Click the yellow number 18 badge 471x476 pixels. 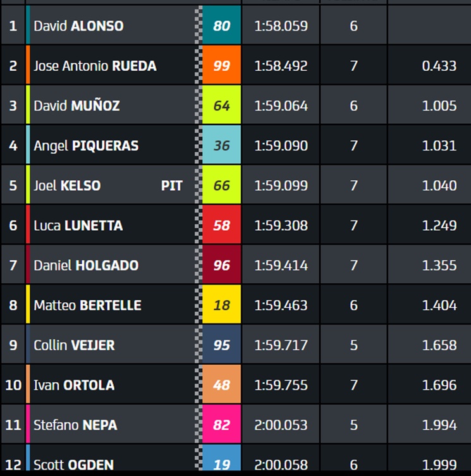coord(221,305)
